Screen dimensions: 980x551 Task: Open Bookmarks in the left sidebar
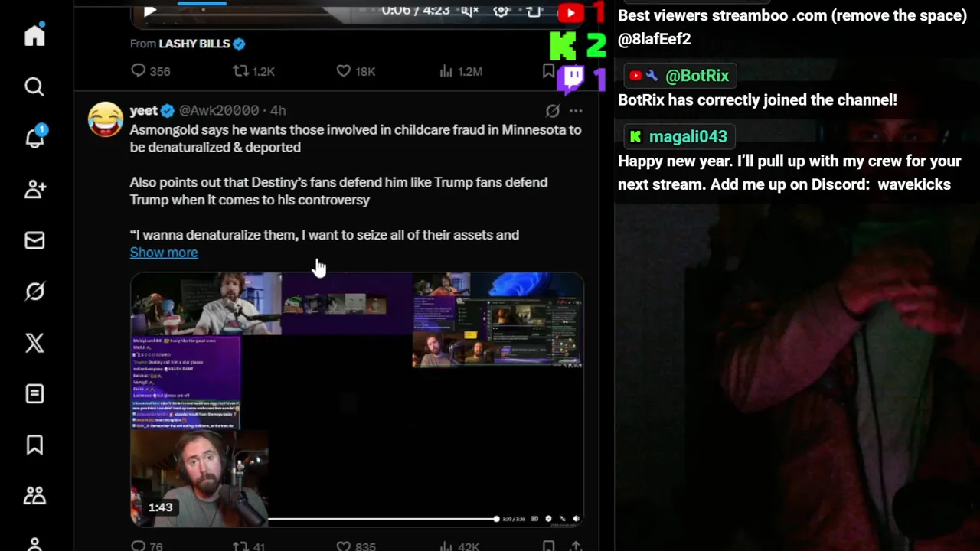[x=34, y=445]
